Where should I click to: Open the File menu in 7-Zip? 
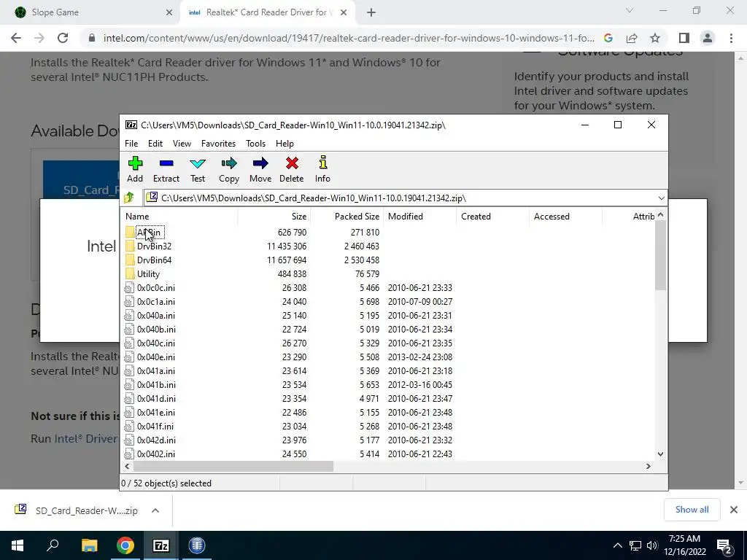pyautogui.click(x=131, y=144)
